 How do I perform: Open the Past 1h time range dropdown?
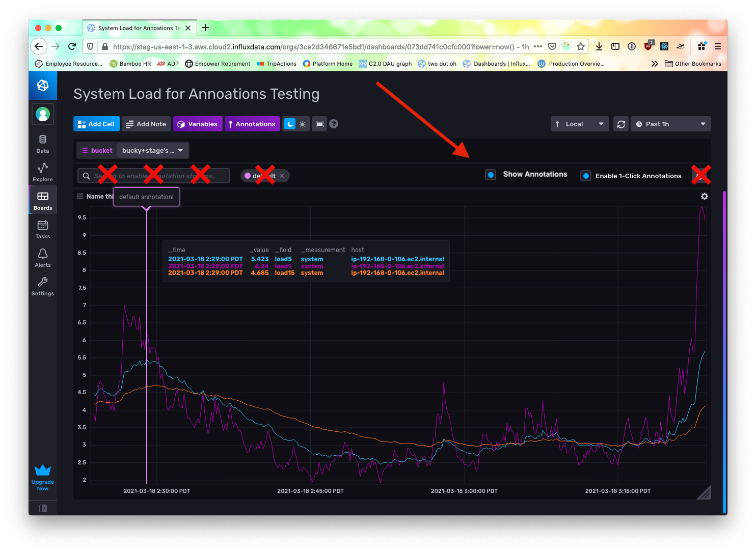coord(670,124)
